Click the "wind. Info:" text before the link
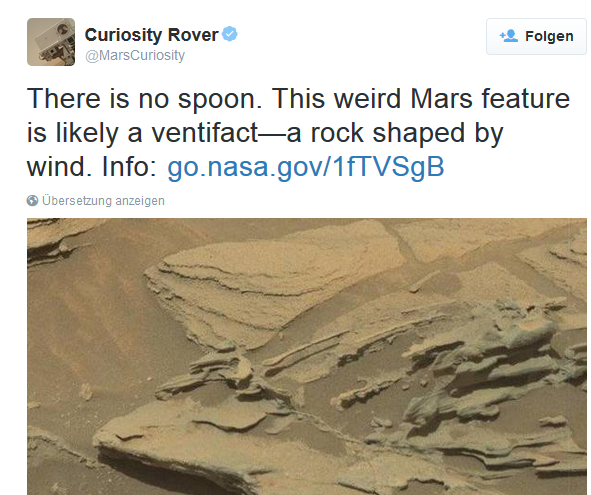This screenshot has height=495, width=591. [x=92, y=167]
